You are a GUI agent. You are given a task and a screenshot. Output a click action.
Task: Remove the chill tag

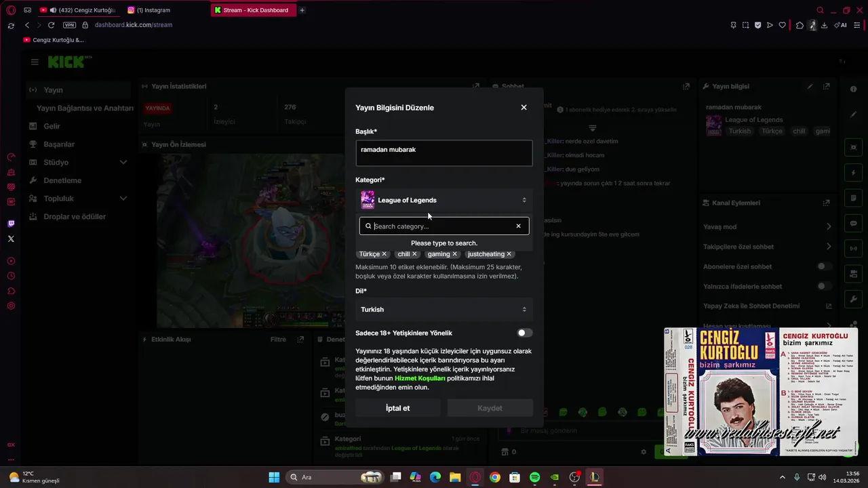pyautogui.click(x=414, y=254)
